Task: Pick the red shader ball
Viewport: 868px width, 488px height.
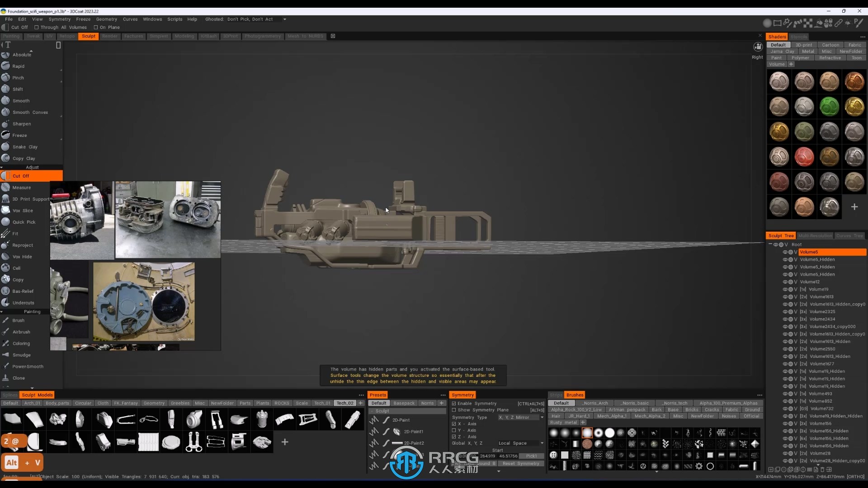Action: click(x=804, y=157)
